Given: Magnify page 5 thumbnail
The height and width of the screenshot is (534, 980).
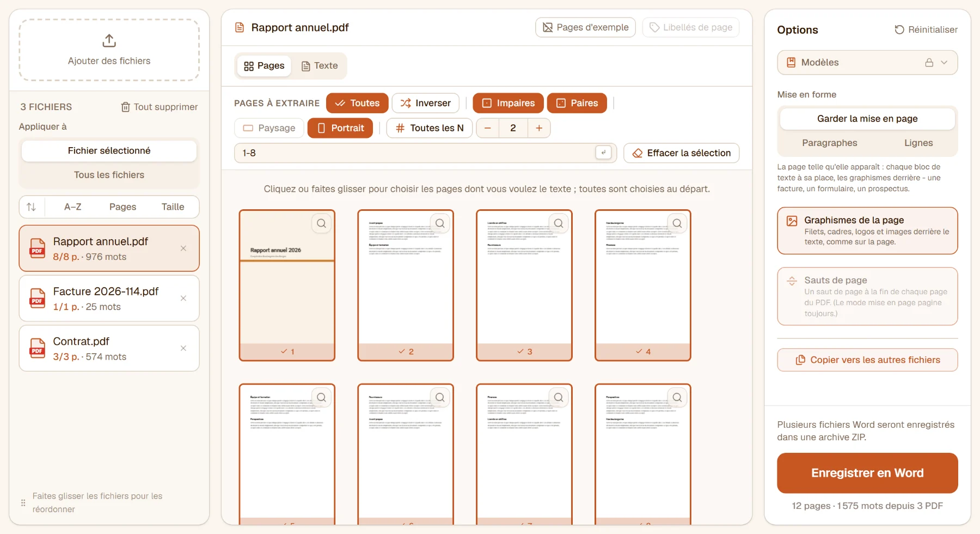Looking at the screenshot, I should click(322, 398).
